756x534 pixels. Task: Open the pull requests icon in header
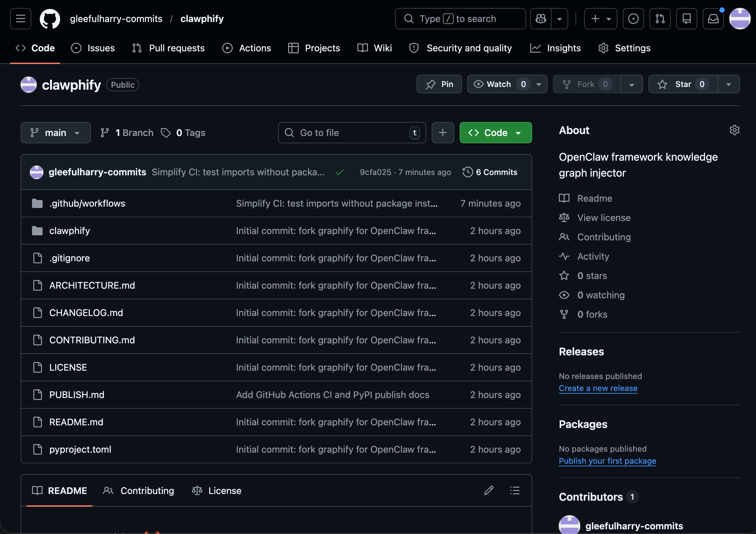point(660,19)
